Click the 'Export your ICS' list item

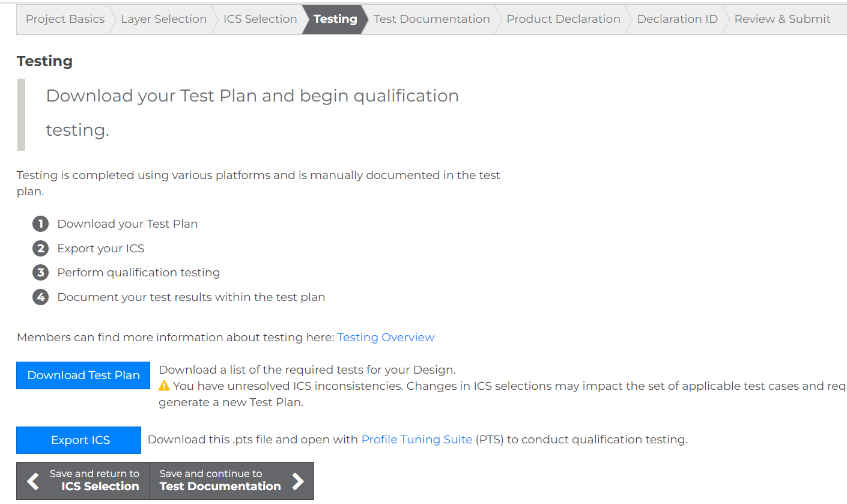coord(101,249)
